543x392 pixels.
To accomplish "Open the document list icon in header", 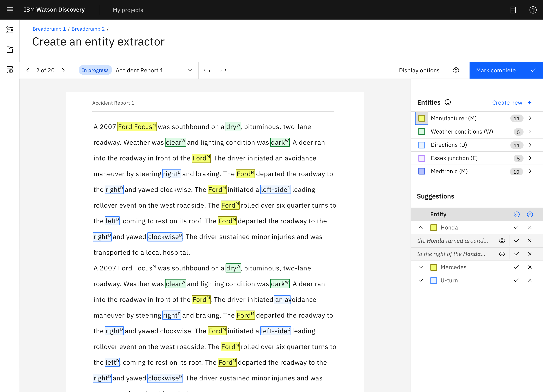I will (513, 10).
